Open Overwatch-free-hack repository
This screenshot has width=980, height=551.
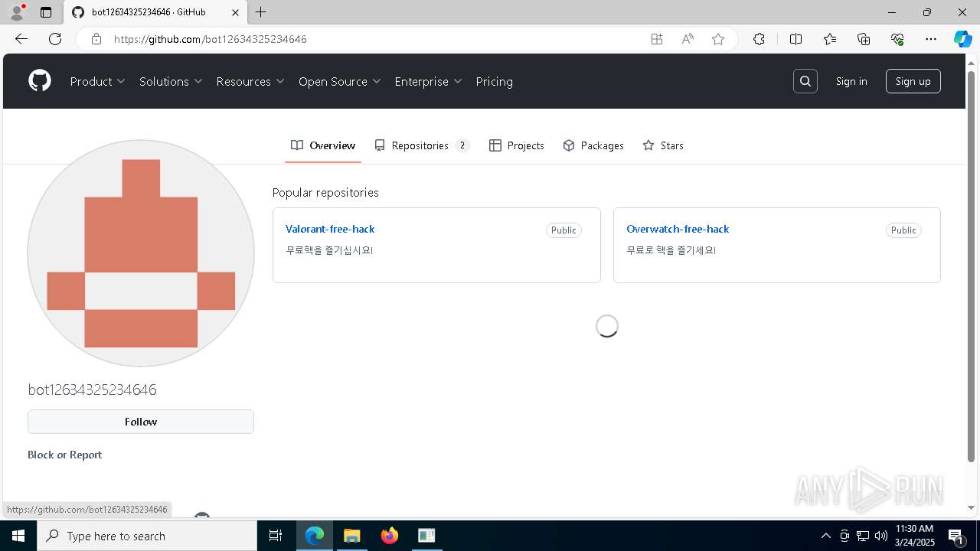tap(678, 229)
